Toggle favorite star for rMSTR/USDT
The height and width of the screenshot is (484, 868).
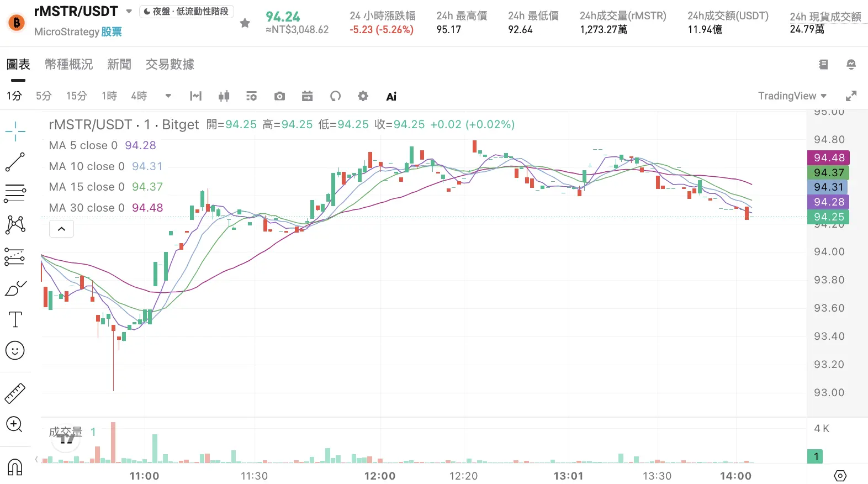(245, 23)
